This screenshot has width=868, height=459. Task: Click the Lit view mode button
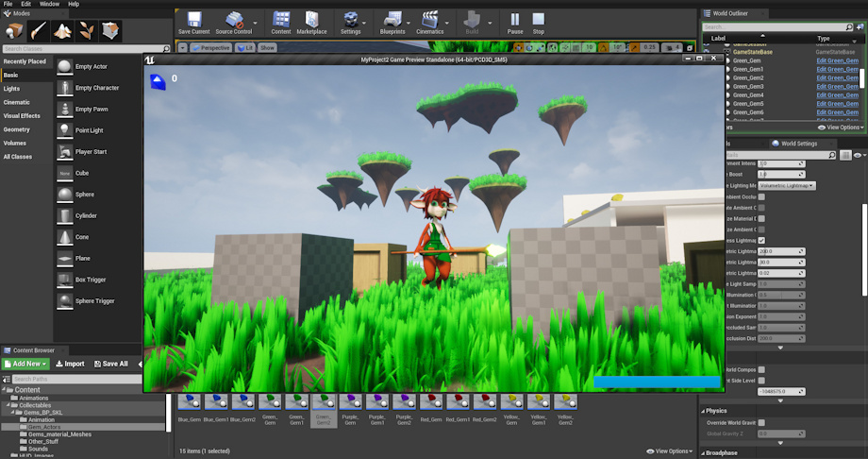click(244, 47)
